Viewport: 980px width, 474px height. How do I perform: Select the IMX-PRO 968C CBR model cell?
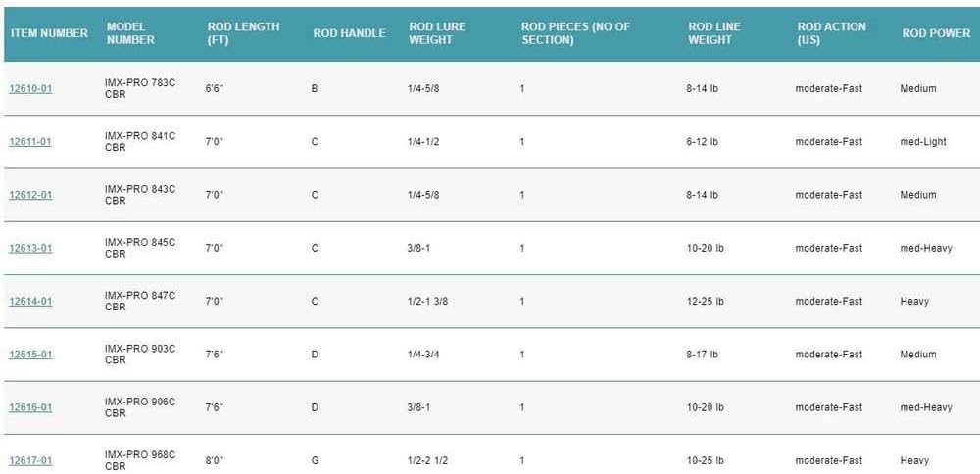(140, 460)
